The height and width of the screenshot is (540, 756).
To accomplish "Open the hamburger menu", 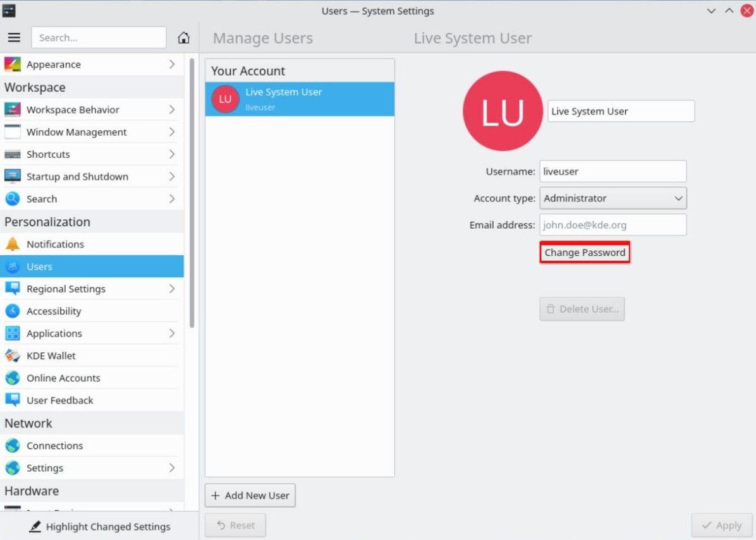I will tap(14, 37).
